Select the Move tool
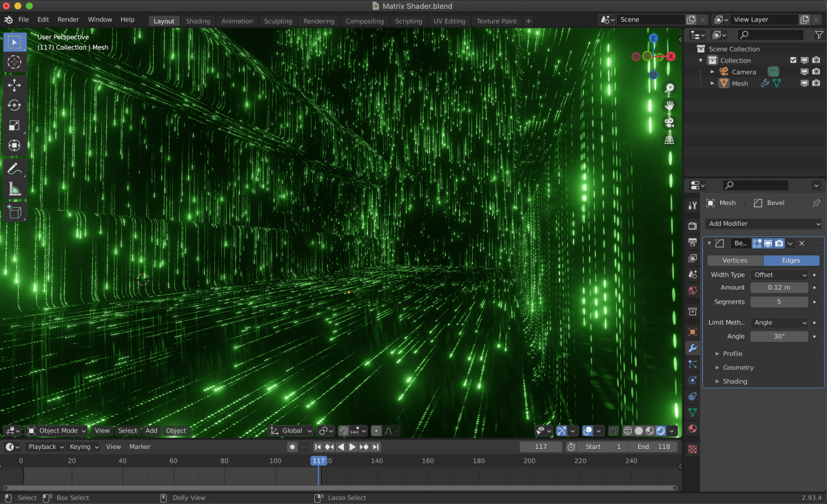The image size is (827, 504). (14, 85)
